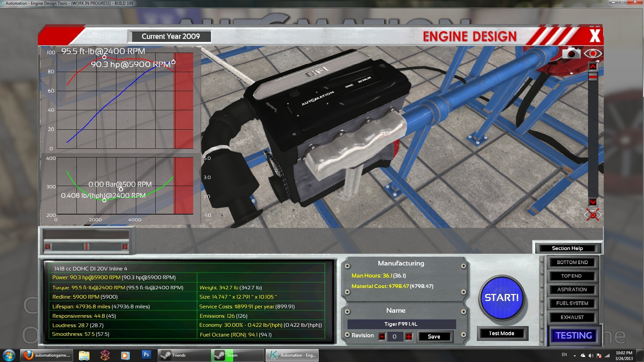
Task: Open the Fuel System section
Action: (572, 303)
